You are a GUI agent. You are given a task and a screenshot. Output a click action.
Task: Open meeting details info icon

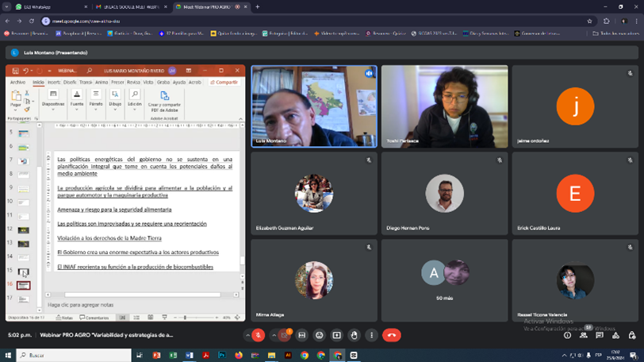pyautogui.click(x=567, y=335)
